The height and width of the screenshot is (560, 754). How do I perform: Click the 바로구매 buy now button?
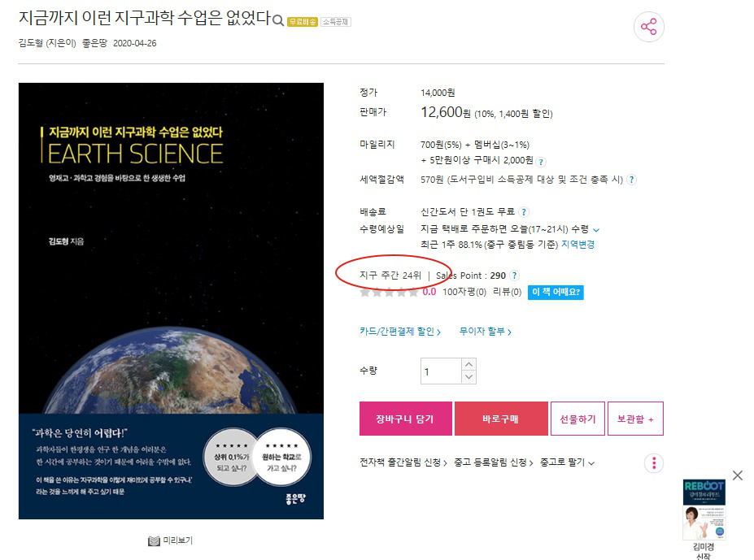[x=501, y=419]
